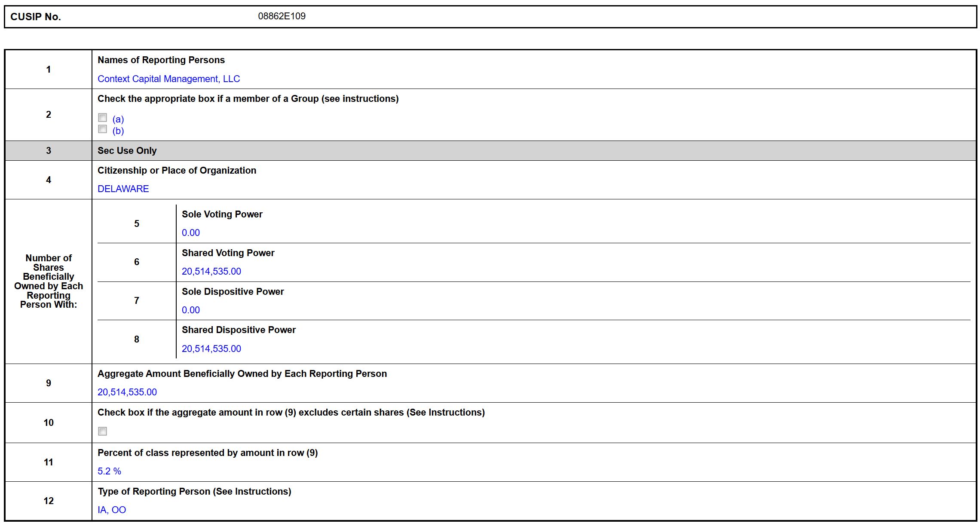Click the IA, OO reporting person type
Image resolution: width=980 pixels, height=526 pixels.
point(111,510)
